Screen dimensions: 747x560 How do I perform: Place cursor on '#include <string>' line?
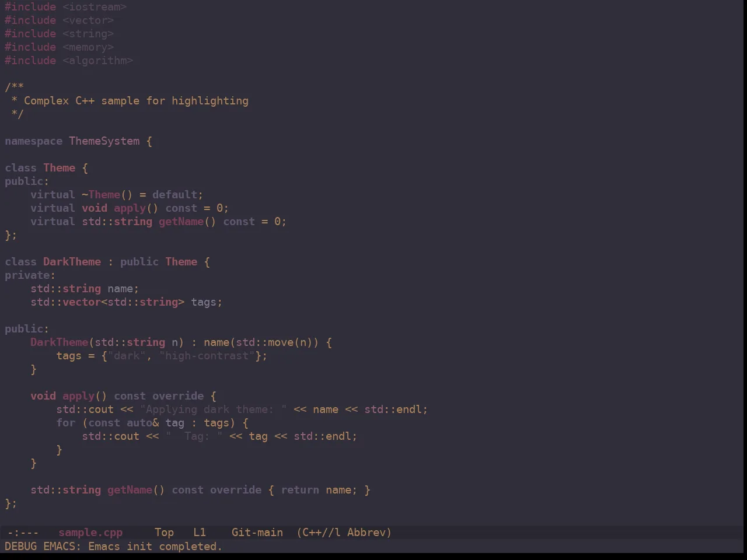coord(59,34)
